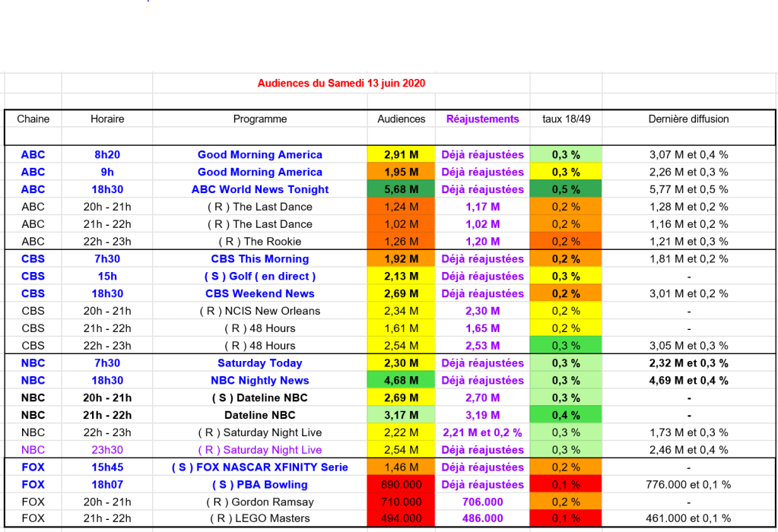Click the "( R ) The Rookie" program cell
This screenshot has height=532, width=778.
tap(260, 242)
